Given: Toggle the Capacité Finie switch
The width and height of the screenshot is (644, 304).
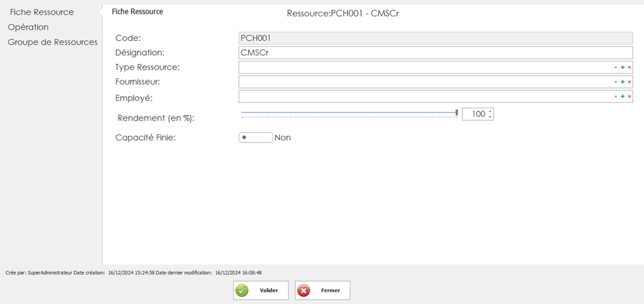Looking at the screenshot, I should tap(256, 137).
